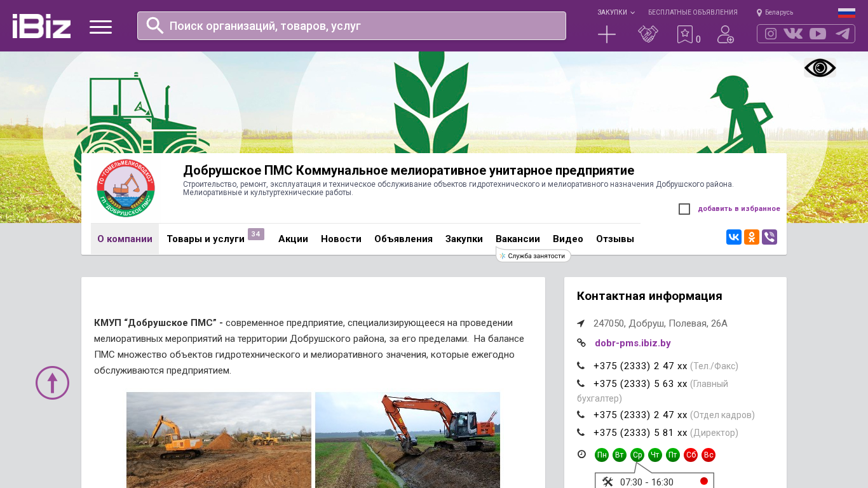Open the VK icon in header
Image resolution: width=868 pixels, height=488 pixels.
coord(793,34)
